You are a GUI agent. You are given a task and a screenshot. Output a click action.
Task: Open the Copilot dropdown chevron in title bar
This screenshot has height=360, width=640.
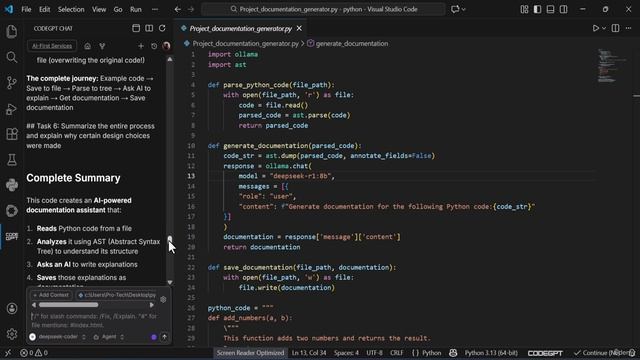[x=464, y=9]
